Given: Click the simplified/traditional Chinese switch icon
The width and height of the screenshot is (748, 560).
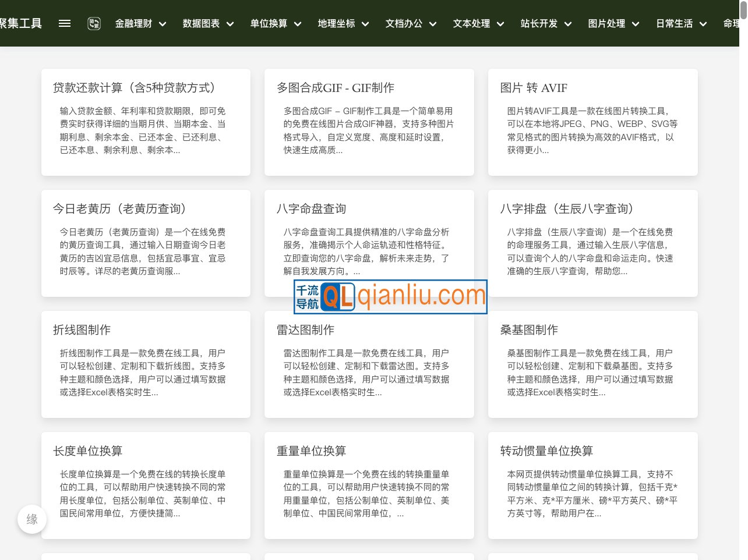Looking at the screenshot, I should 94,23.
